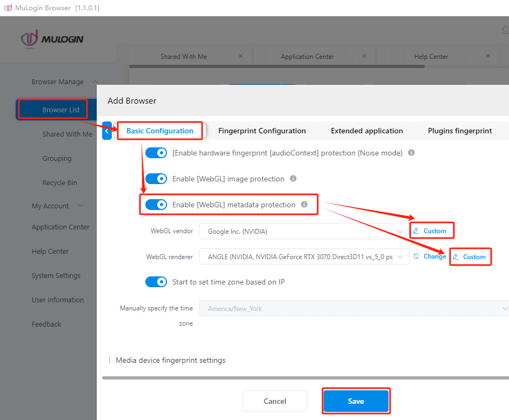Click the blue back arrow before tabs
This screenshot has width=509, height=420.
coord(107,131)
